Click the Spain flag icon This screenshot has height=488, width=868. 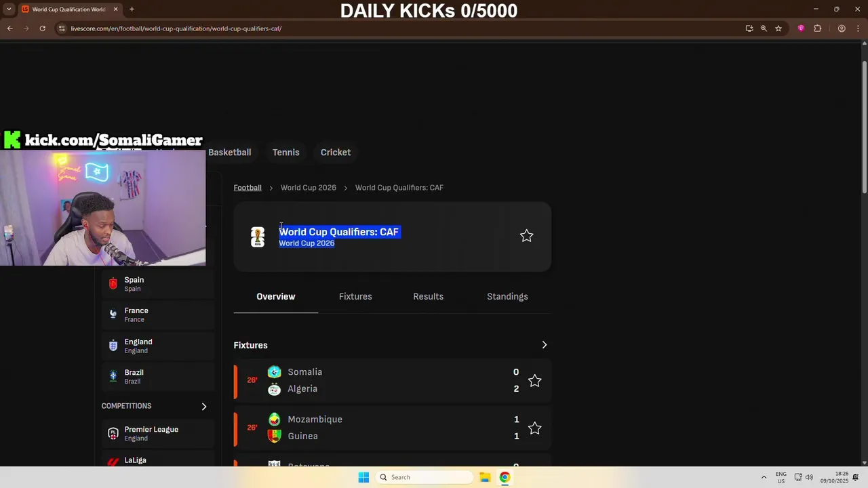click(x=113, y=284)
